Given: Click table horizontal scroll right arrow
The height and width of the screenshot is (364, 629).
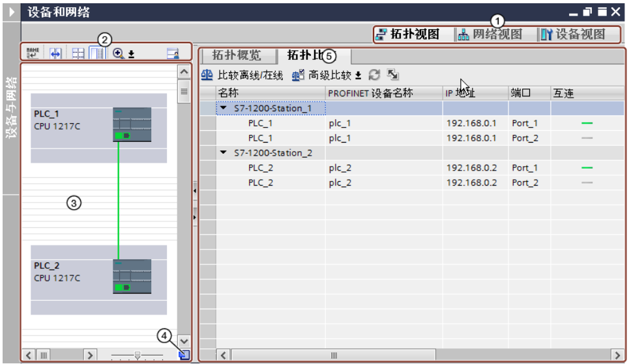Looking at the screenshot, I should click(x=617, y=355).
